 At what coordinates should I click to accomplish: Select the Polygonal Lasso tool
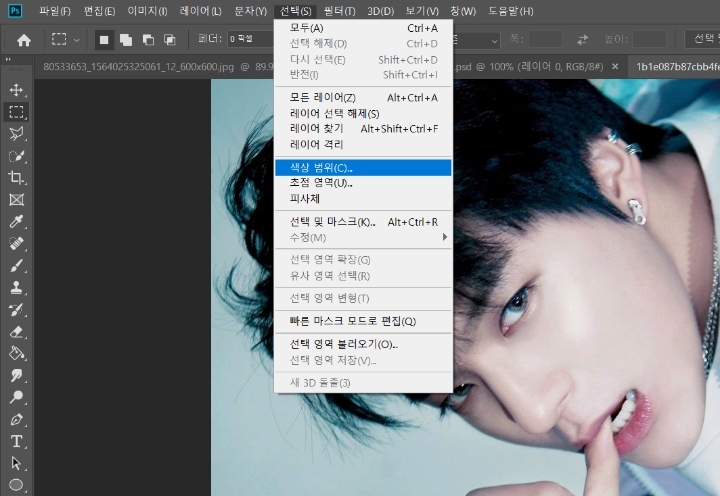[x=16, y=134]
